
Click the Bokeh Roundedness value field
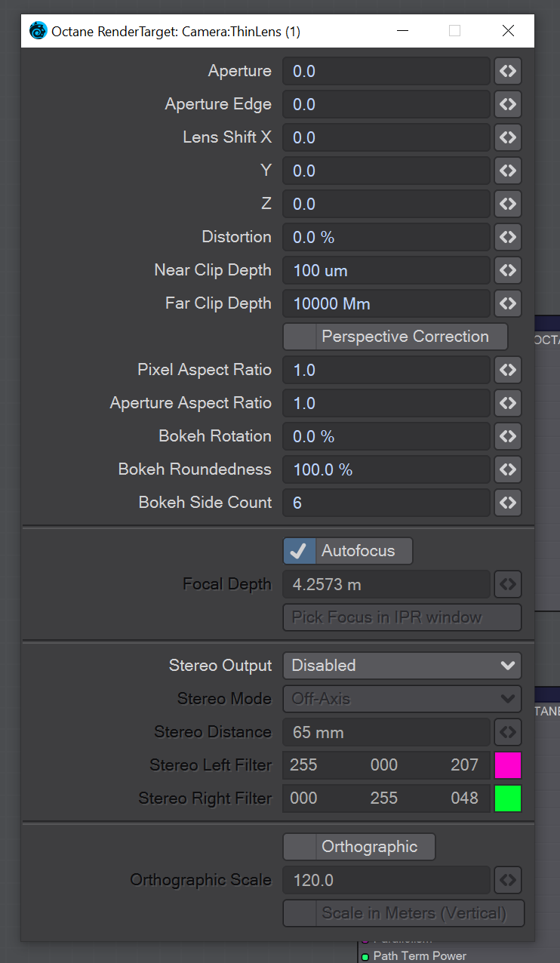pos(386,469)
